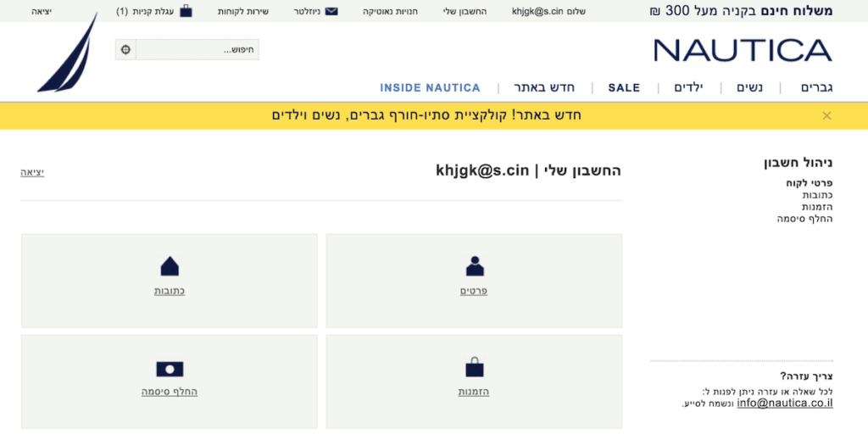
Task: Open החשבון שלי in top bar
Action: pyautogui.click(x=465, y=11)
